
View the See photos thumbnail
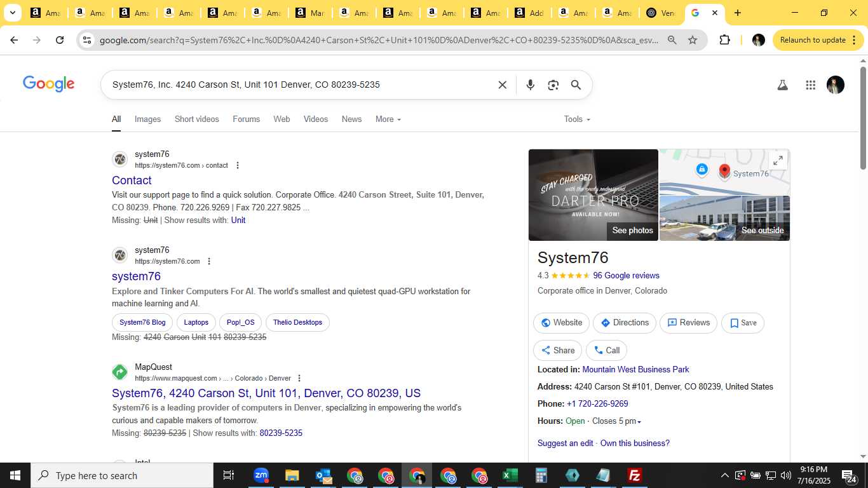coord(593,195)
